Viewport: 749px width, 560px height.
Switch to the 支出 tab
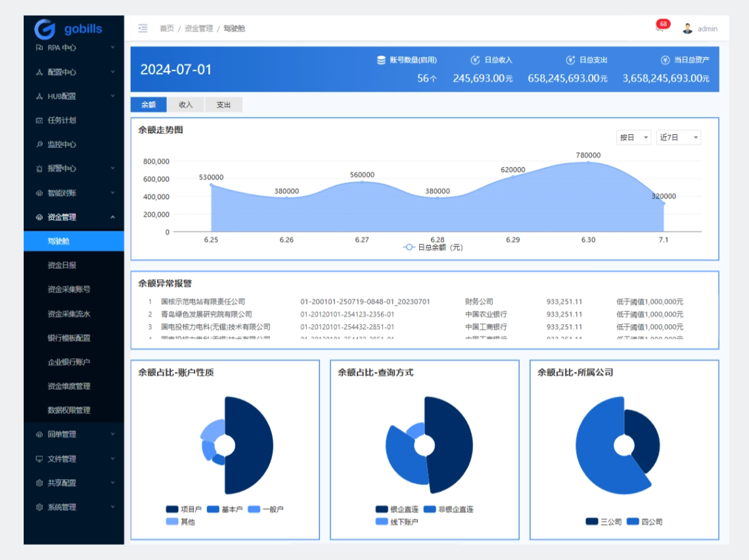pos(224,104)
